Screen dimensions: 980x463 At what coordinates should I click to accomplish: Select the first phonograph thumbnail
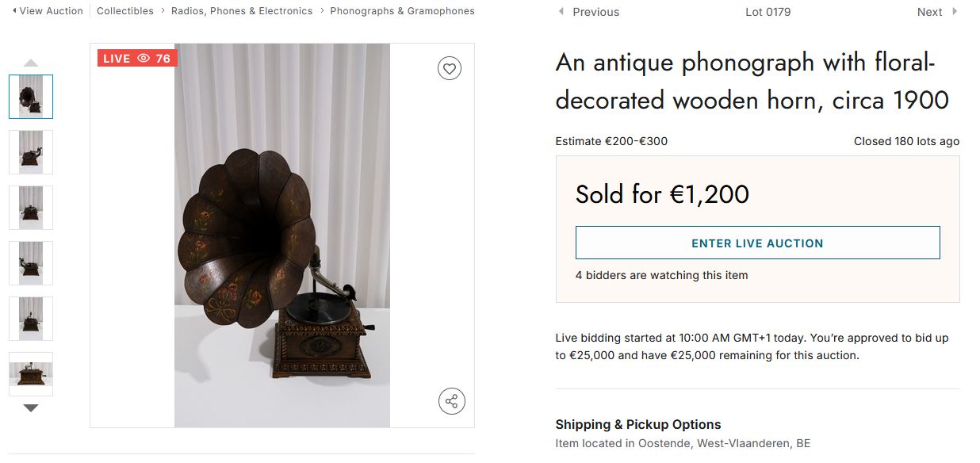(x=31, y=97)
